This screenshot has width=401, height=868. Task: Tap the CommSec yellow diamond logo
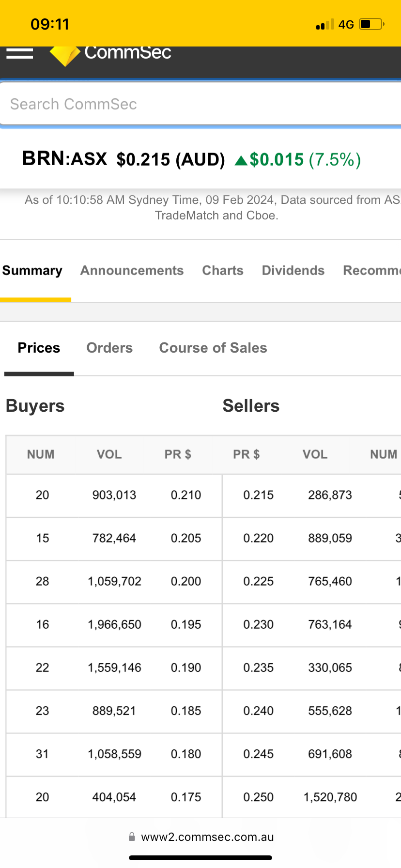click(65, 55)
